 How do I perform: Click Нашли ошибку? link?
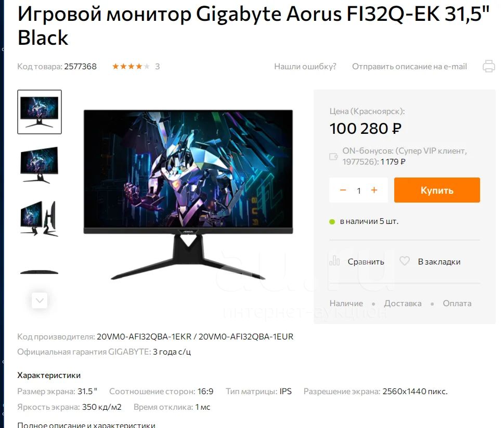305,67
